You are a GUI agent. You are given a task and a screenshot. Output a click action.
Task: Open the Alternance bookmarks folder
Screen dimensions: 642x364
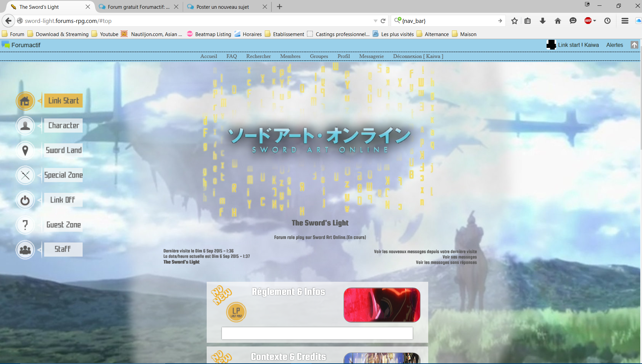[x=433, y=34]
